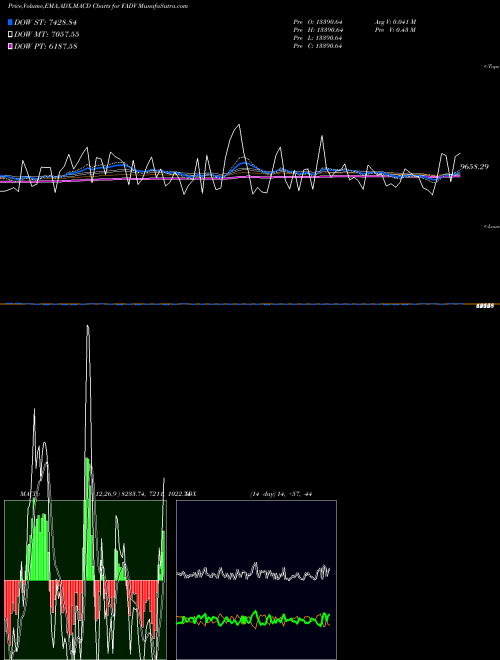Click the Pre L: 13390.64 value
Image resolution: width=500 pixels, height=660 pixels.
tap(318, 38)
